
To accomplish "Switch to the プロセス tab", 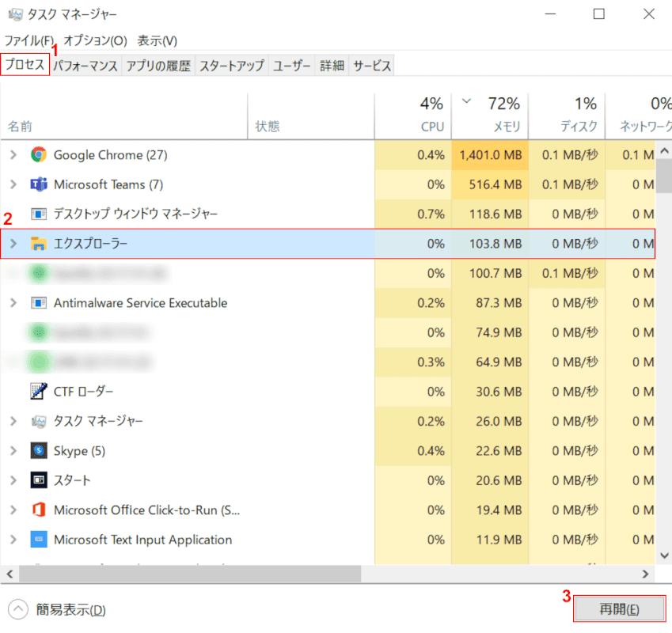I will pos(25,65).
